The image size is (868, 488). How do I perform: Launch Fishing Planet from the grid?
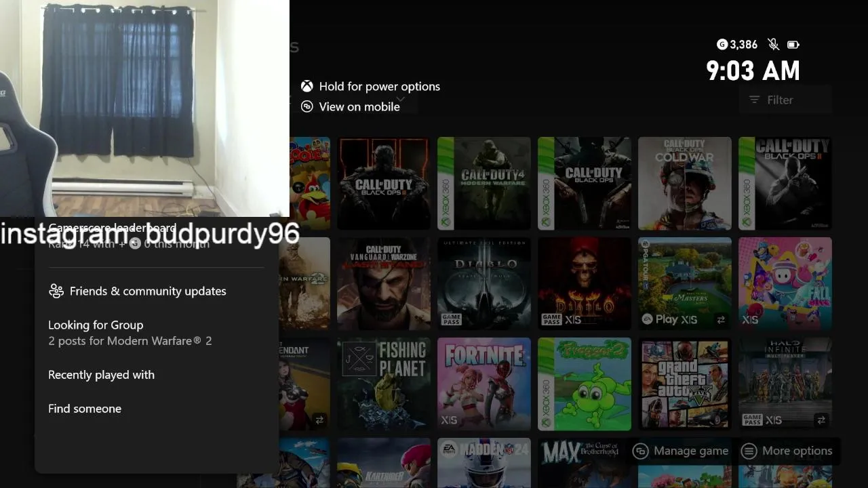click(x=383, y=384)
